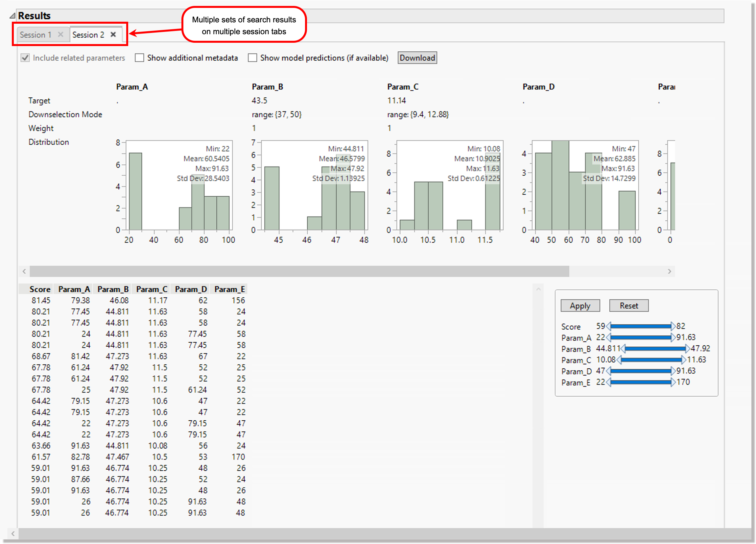Close the Session 2 tab

(x=113, y=34)
